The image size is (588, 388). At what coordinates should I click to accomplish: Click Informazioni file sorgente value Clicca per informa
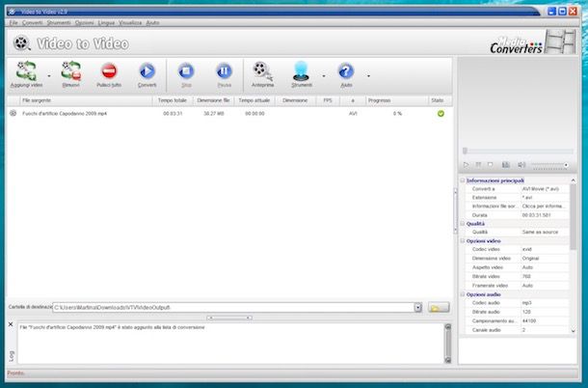pos(543,207)
